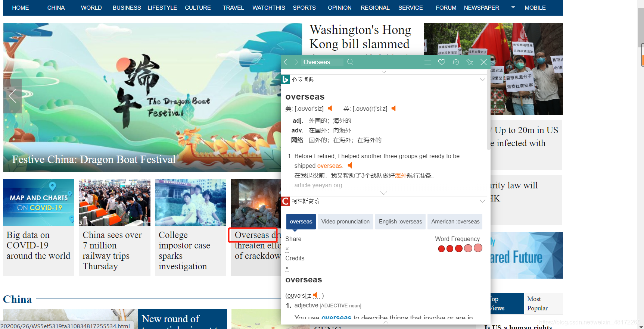Open the lookup history clock icon

(455, 62)
